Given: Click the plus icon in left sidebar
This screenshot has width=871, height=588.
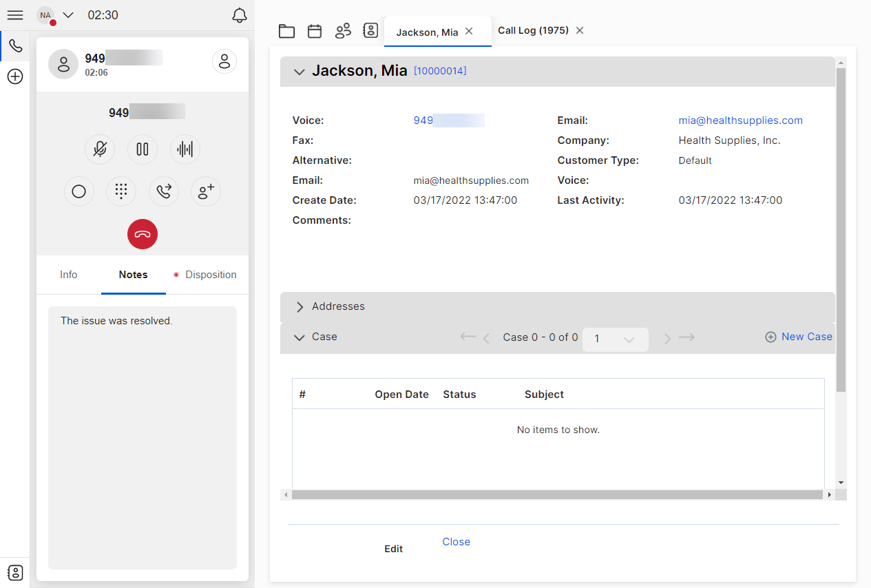Looking at the screenshot, I should point(15,76).
